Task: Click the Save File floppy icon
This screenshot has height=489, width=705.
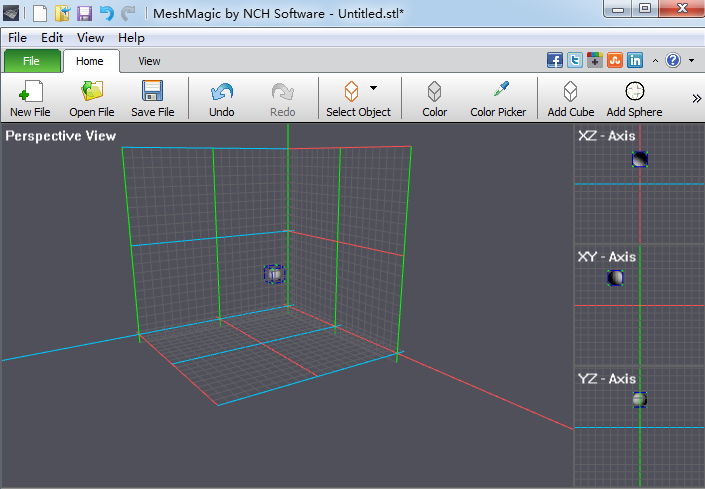Action: click(x=152, y=91)
